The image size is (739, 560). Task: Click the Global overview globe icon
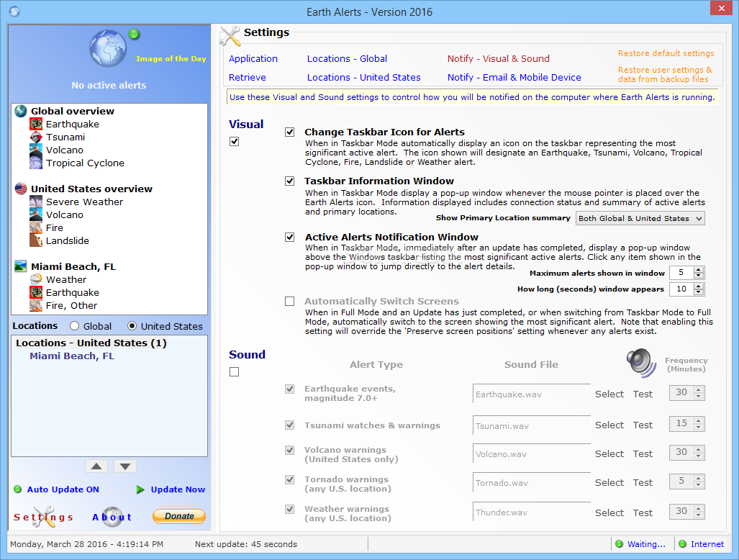tap(21, 111)
